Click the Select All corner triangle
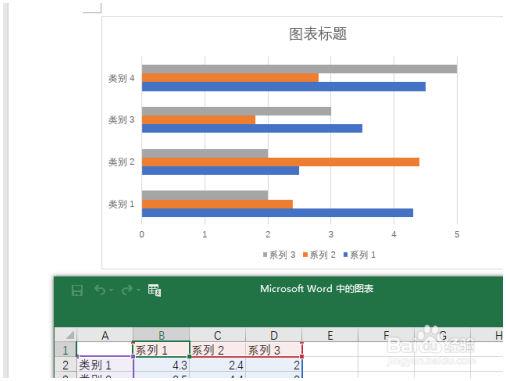 [x=70, y=335]
